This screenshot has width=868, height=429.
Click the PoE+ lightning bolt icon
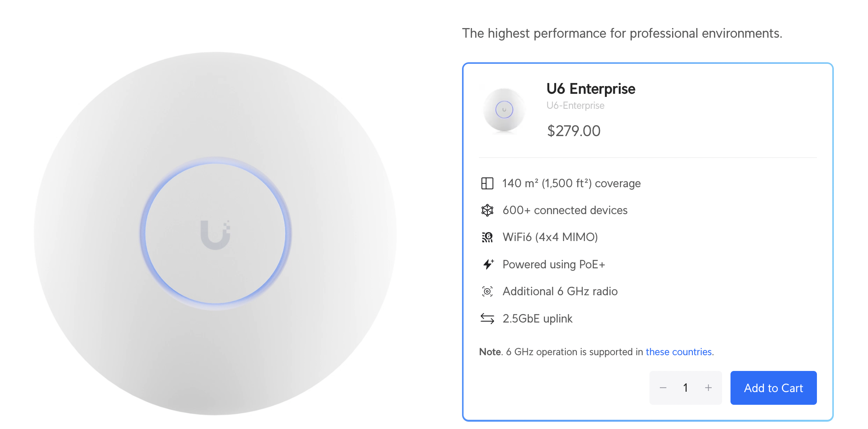tap(488, 264)
